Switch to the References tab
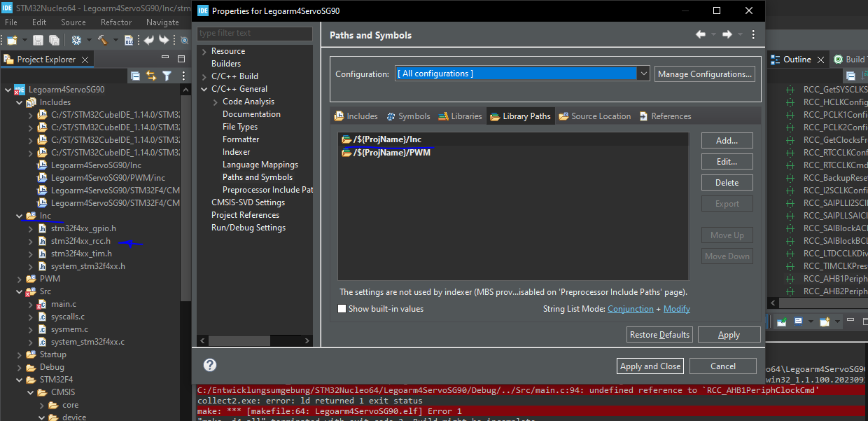 [x=664, y=116]
